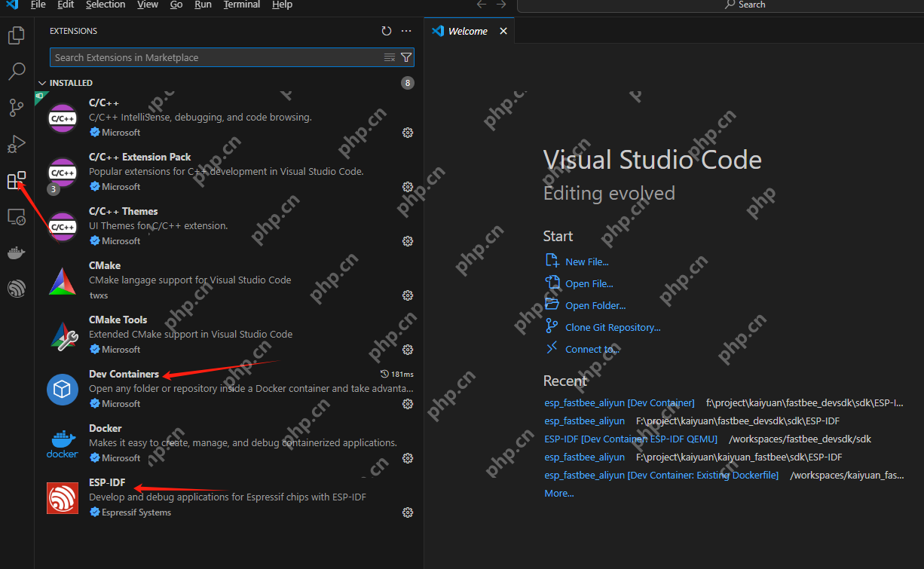This screenshot has height=569, width=924.
Task: Collapse the INSTALLED extensions section
Action: (42, 83)
